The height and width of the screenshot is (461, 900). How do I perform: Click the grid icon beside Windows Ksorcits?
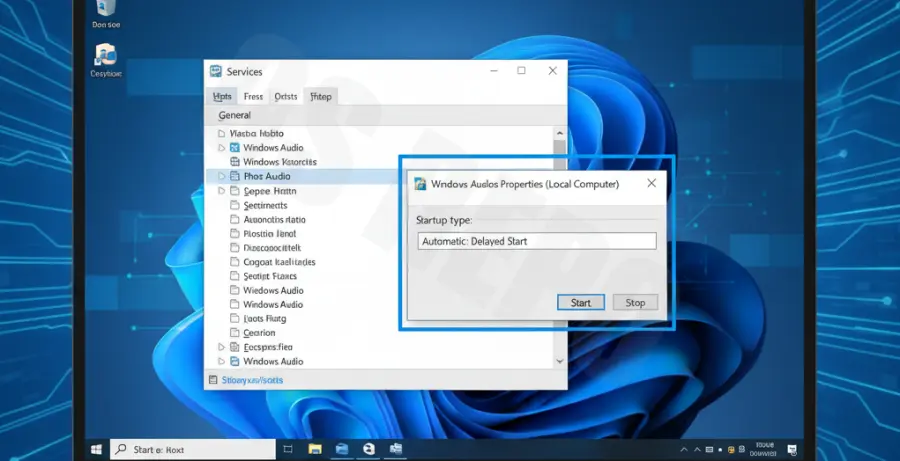click(234, 162)
